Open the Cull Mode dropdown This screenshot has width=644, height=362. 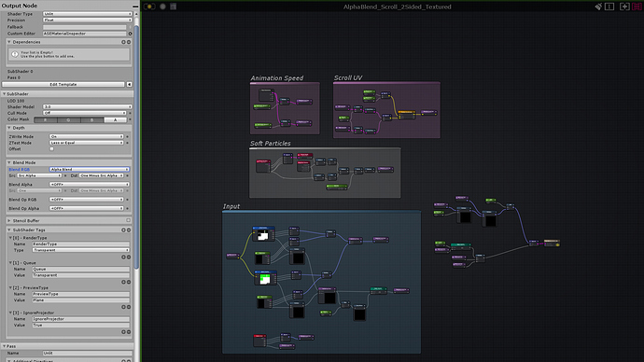click(85, 113)
